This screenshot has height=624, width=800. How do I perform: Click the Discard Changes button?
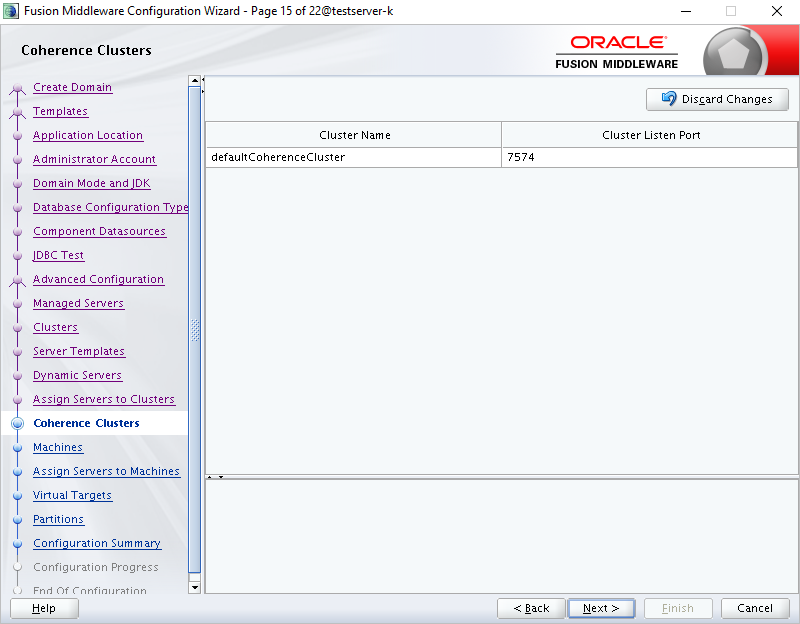coord(717,99)
